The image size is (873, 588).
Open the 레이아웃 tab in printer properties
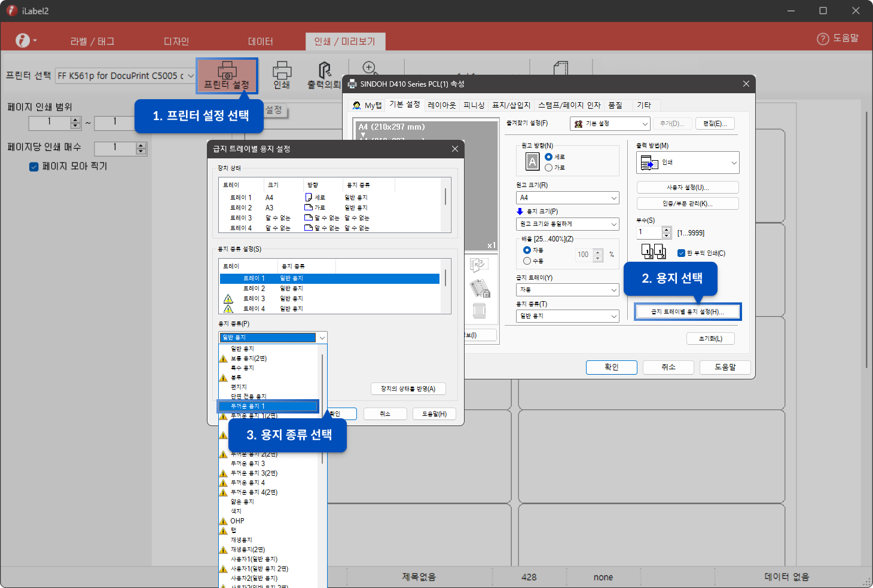tap(442, 105)
